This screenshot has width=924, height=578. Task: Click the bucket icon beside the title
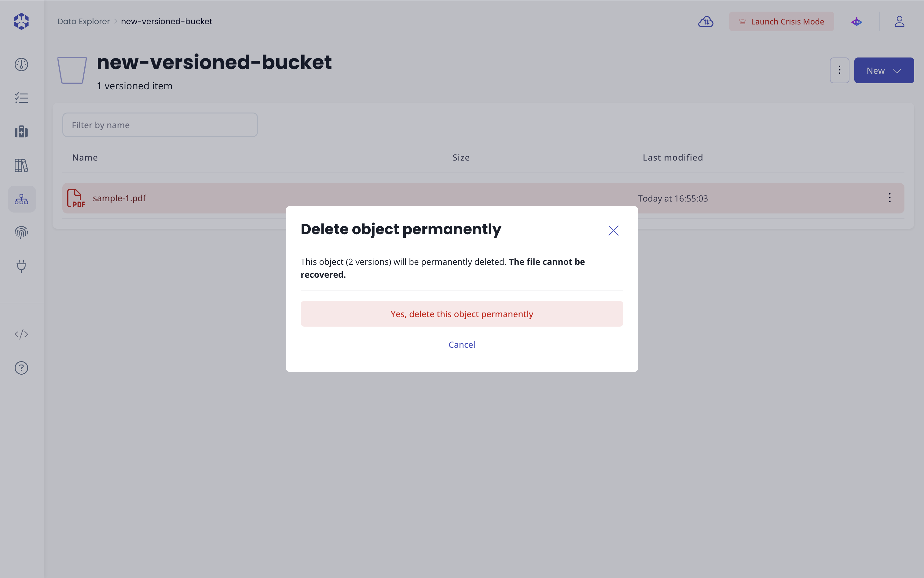coord(72,70)
